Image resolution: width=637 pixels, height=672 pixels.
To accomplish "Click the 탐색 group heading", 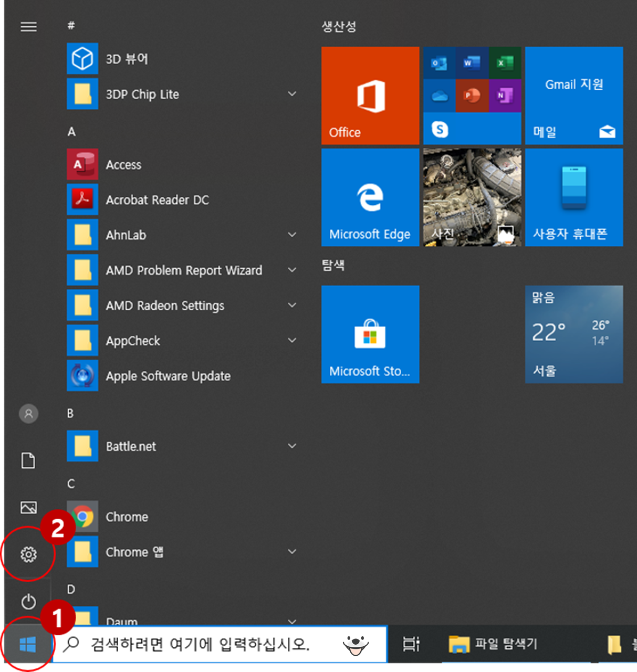I will click(333, 265).
